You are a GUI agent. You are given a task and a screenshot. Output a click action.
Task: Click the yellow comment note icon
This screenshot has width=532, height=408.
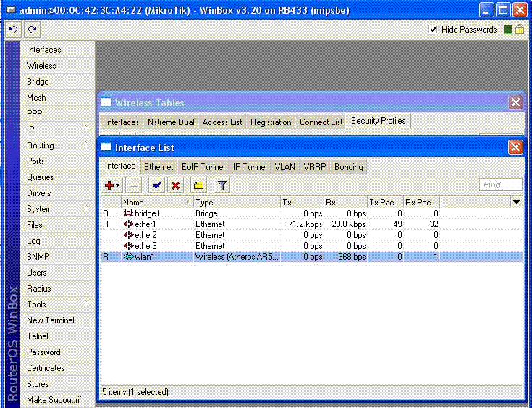click(198, 185)
